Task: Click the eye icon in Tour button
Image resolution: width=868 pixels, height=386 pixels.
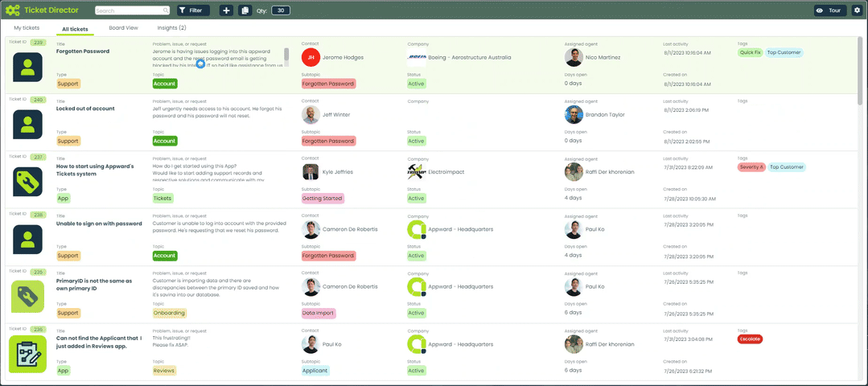Action: 820,10
